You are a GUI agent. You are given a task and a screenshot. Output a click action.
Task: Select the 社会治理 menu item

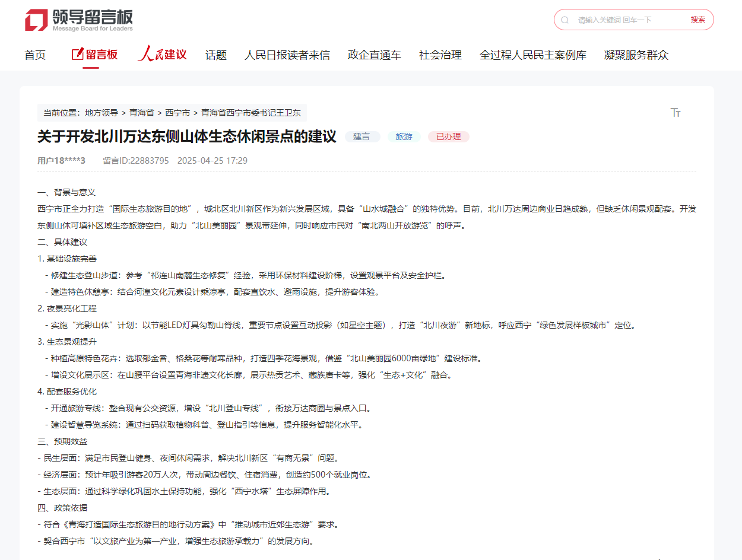click(x=440, y=55)
